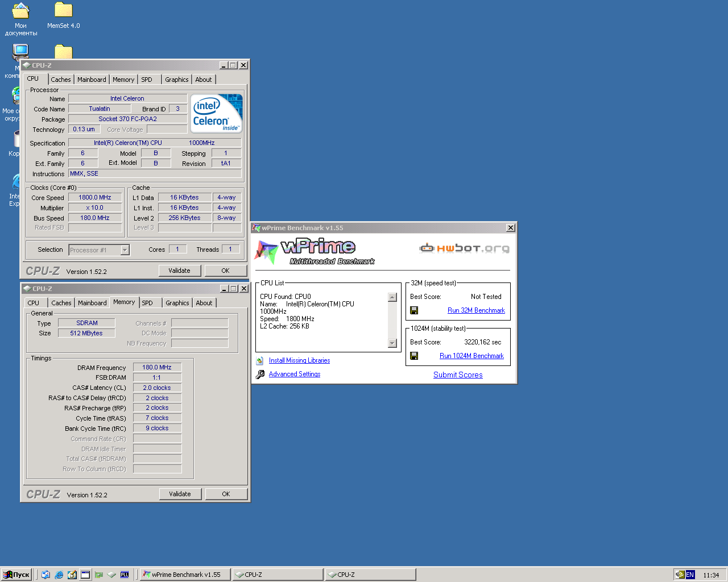Click the save icon under 1024M stability test
The height and width of the screenshot is (582, 728).
[414, 356]
